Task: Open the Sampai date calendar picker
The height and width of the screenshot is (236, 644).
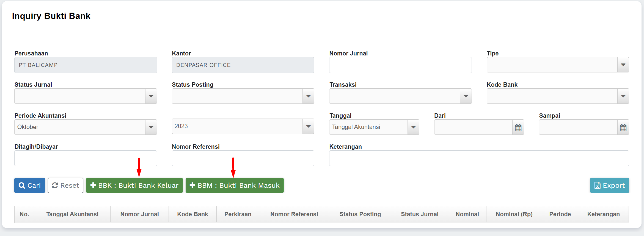Action: [x=623, y=127]
